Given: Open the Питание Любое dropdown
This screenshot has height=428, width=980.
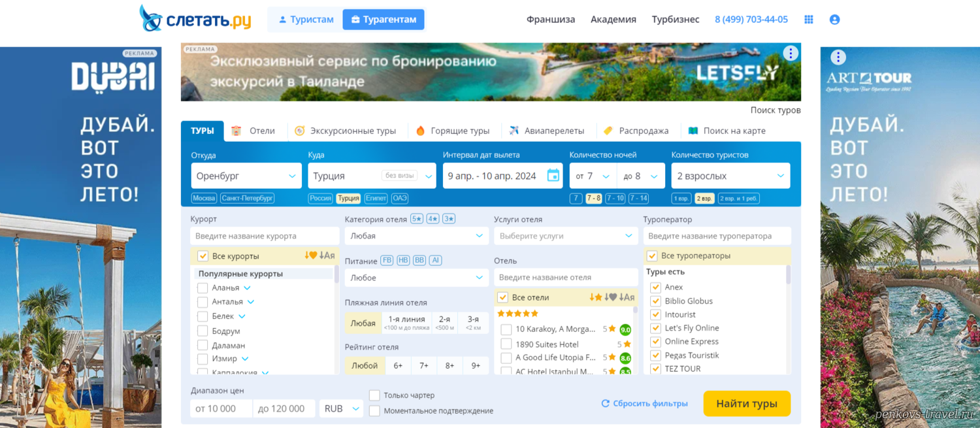Looking at the screenshot, I should coord(417,278).
